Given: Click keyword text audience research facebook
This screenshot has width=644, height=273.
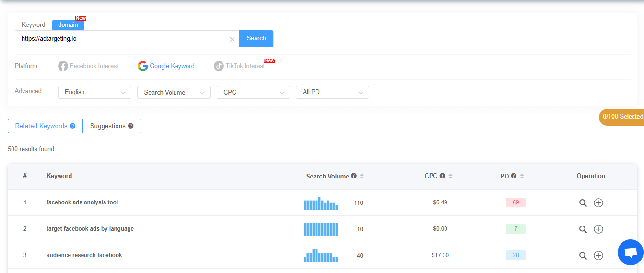Looking at the screenshot, I should click(84, 255).
